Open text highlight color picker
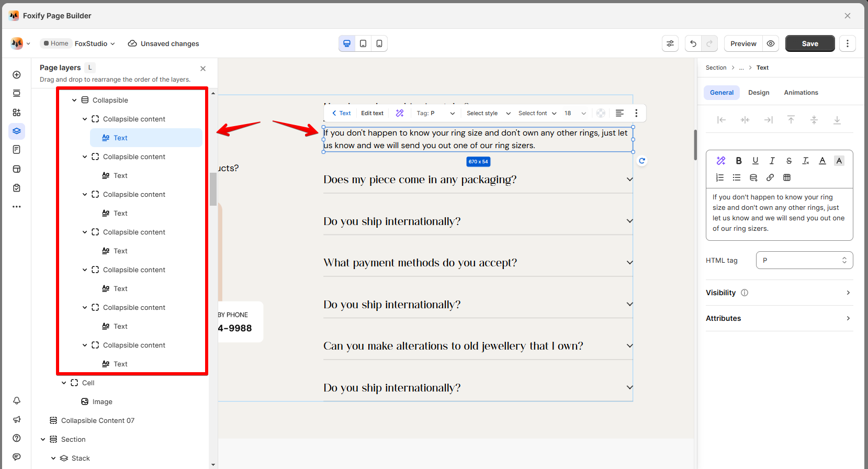This screenshot has width=868, height=469. (839, 161)
